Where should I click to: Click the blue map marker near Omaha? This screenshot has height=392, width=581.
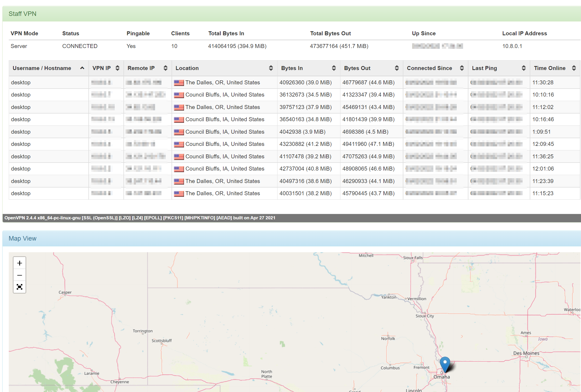(445, 364)
